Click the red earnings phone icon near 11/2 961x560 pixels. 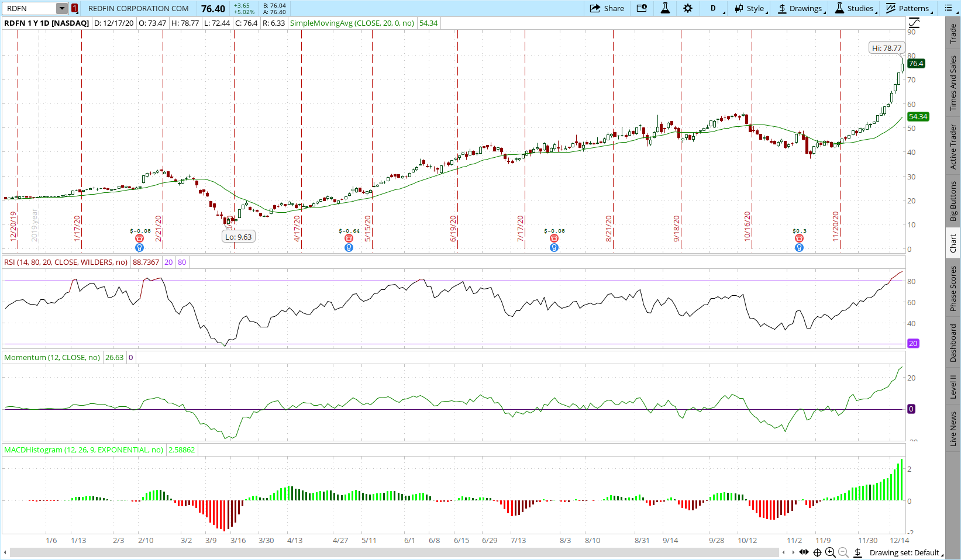pos(799,238)
